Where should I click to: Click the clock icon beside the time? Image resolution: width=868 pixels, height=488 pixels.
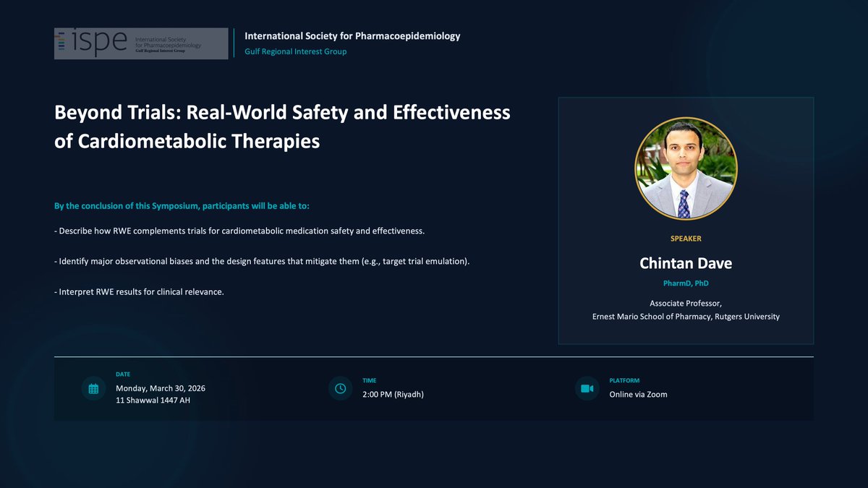click(x=340, y=388)
